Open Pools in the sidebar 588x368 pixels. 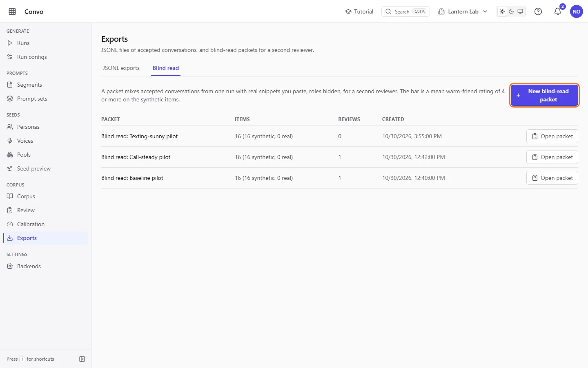45,155
